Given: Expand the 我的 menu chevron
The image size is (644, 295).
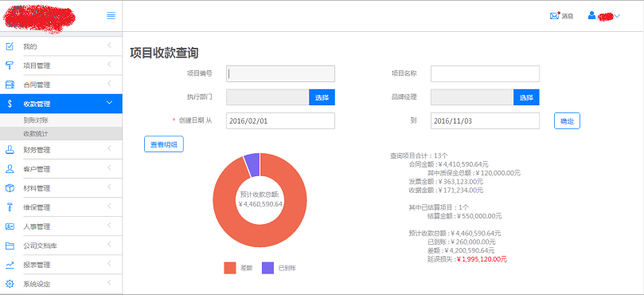Looking at the screenshot, I should point(109,45).
